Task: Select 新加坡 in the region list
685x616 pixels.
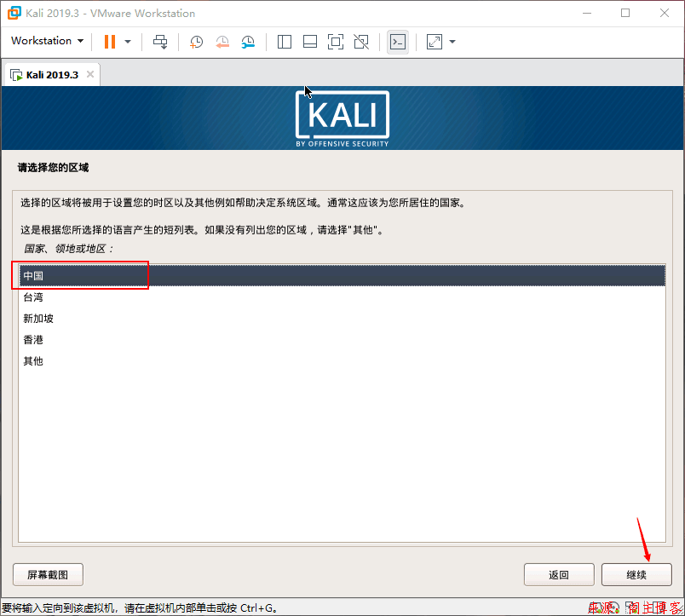Action: (x=342, y=319)
